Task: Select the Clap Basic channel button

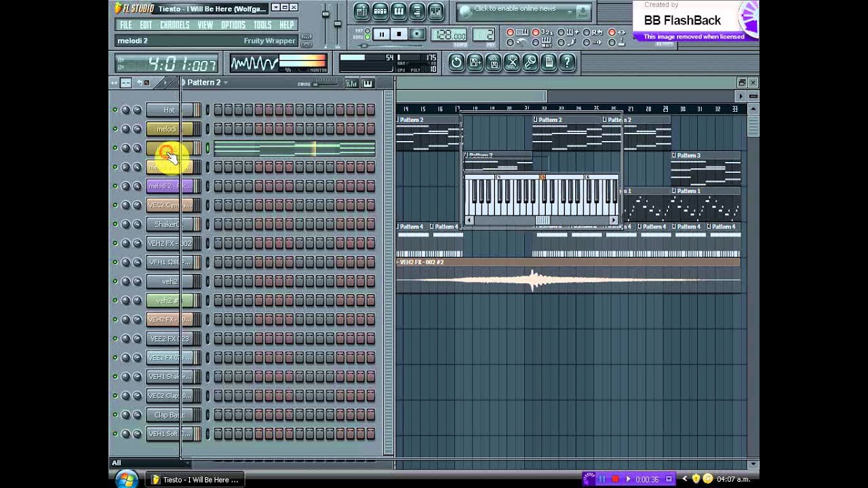Action: point(169,415)
